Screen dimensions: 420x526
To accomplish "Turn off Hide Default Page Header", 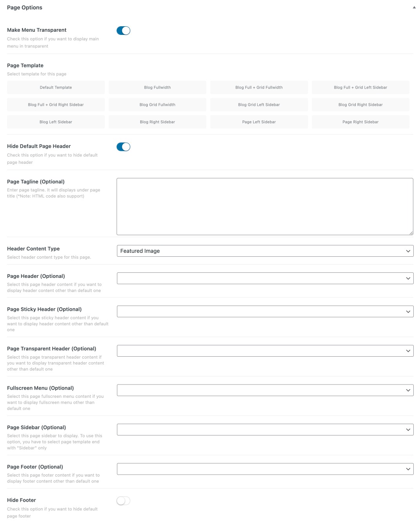I will (x=123, y=147).
